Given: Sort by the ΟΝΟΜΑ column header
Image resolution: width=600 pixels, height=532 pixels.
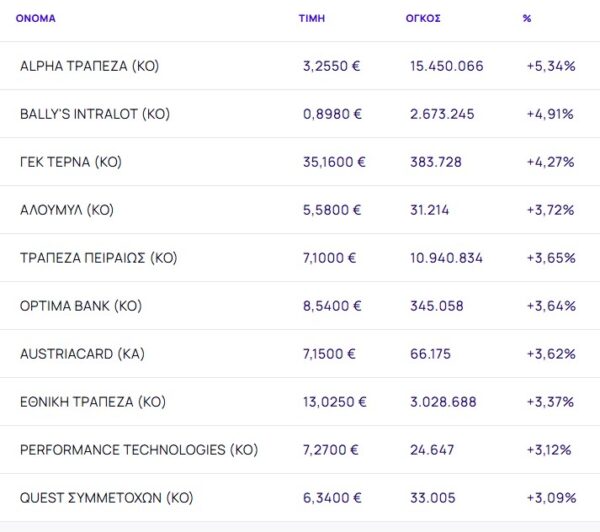Looking at the screenshot, I should [36, 18].
